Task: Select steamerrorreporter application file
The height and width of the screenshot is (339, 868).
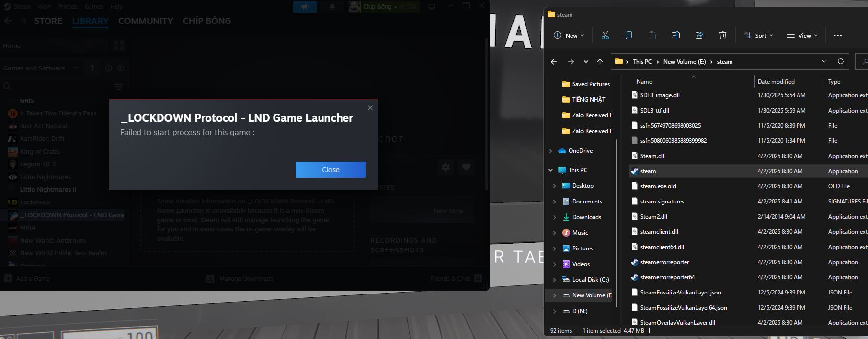Action: tap(664, 262)
